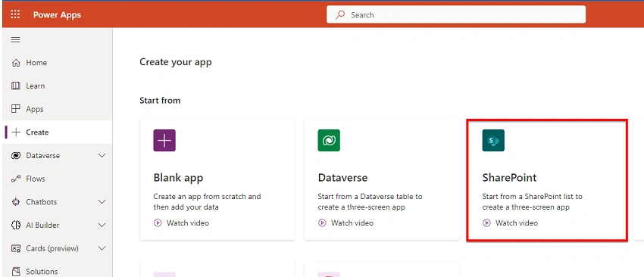This screenshot has height=277, width=644.
Task: Click the AI Builder brain icon
Action: [16, 226]
